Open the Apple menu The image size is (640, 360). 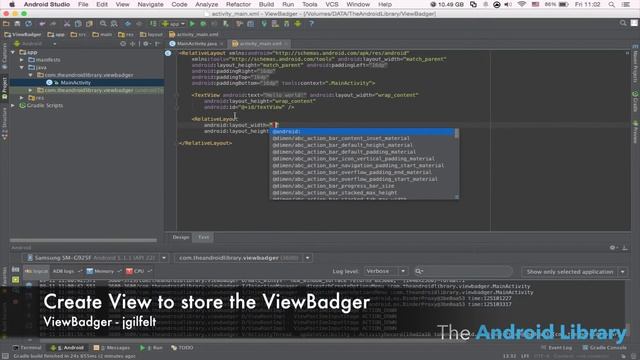click(12, 4)
